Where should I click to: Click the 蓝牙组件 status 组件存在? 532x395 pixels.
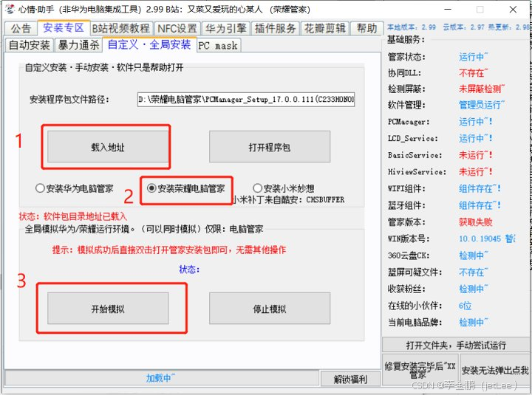point(480,205)
